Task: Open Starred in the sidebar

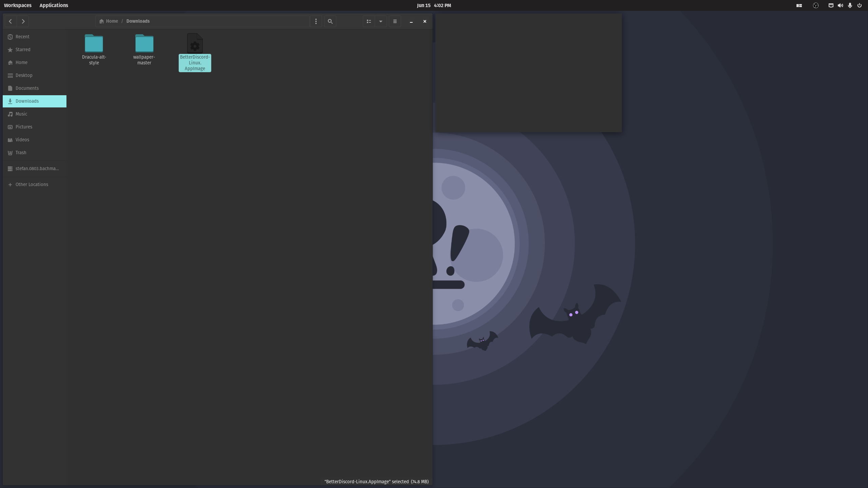Action: tap(23, 49)
